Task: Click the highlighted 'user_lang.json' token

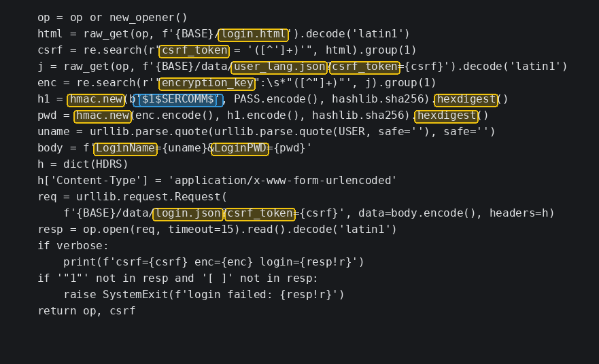Action: 279,67
